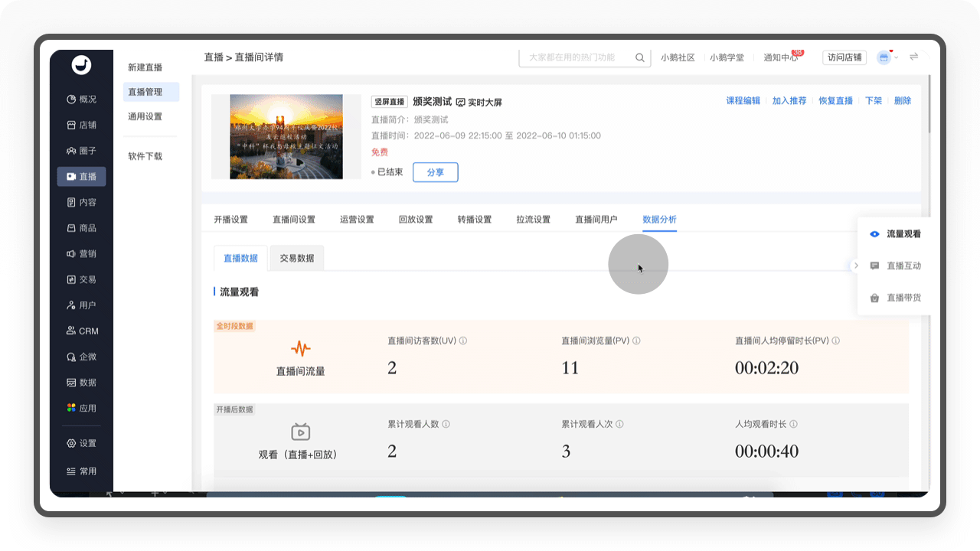
Task: Click the Xiaoe logo at sidebar top
Action: 81,66
